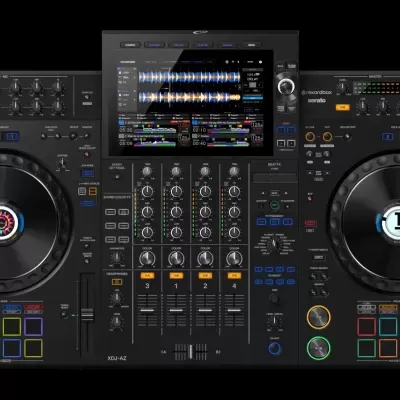400x400 pixels.
Task: Click the middle FX FREQUENCY button
Action: coord(274,222)
